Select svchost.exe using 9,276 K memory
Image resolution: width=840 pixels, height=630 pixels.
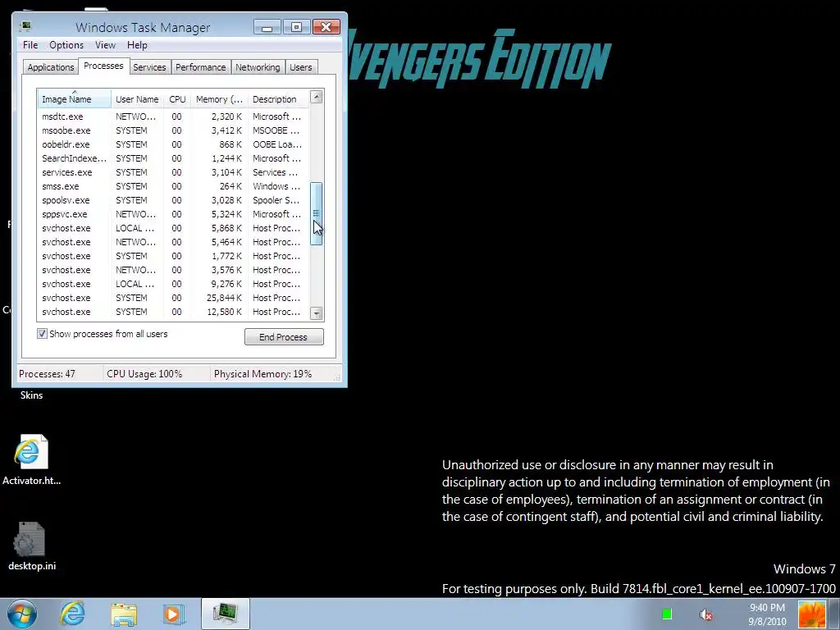173,283
